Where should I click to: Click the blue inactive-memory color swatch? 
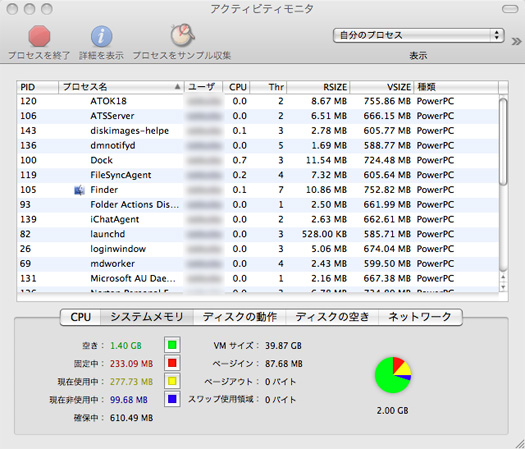point(172,399)
